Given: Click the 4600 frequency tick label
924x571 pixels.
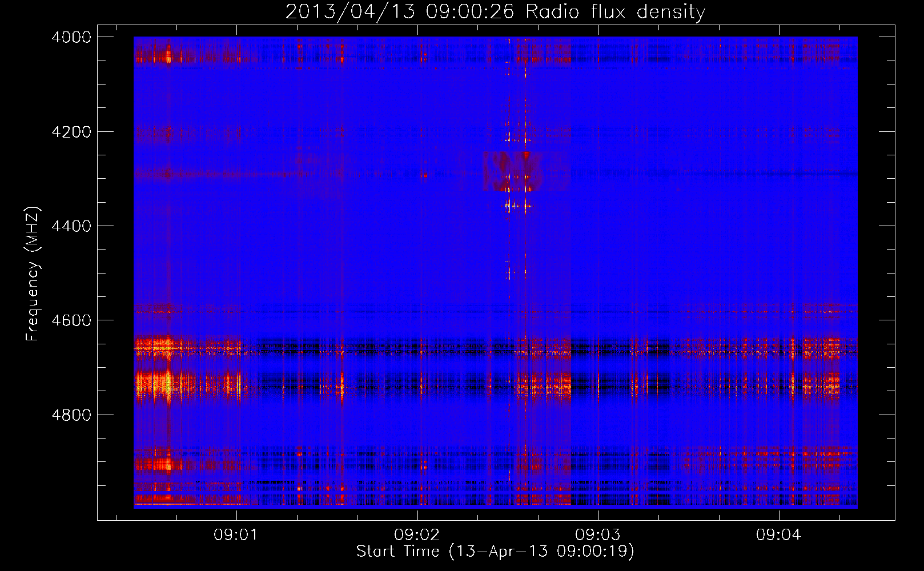Looking at the screenshot, I should tap(71, 320).
